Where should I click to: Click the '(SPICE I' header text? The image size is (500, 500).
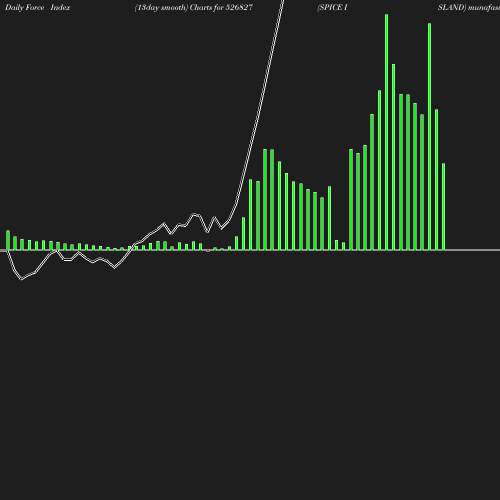pos(332,8)
